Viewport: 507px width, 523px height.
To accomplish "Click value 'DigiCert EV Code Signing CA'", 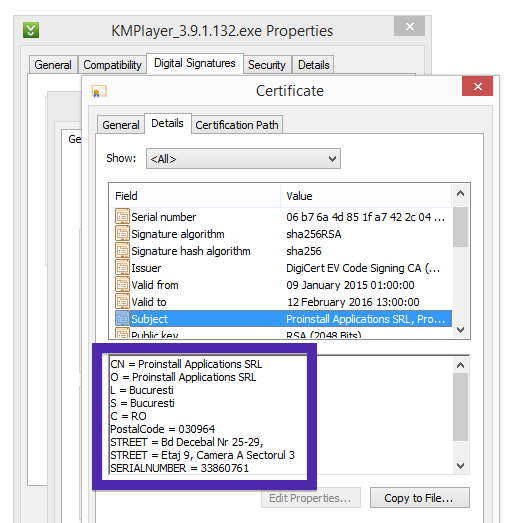I will [363, 268].
